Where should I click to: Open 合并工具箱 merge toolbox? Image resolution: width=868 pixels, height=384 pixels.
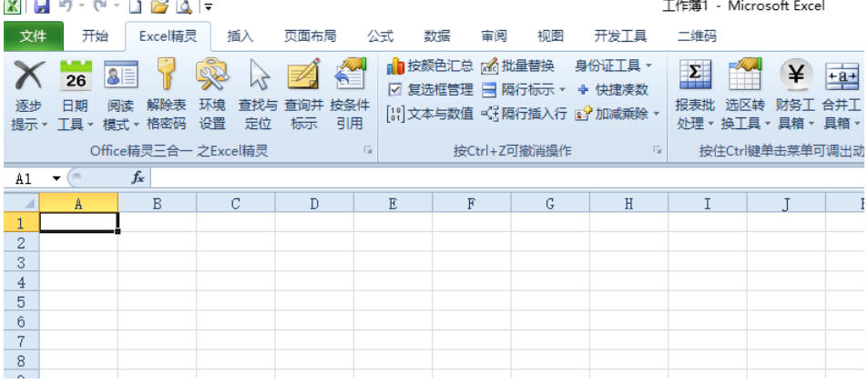(842, 95)
